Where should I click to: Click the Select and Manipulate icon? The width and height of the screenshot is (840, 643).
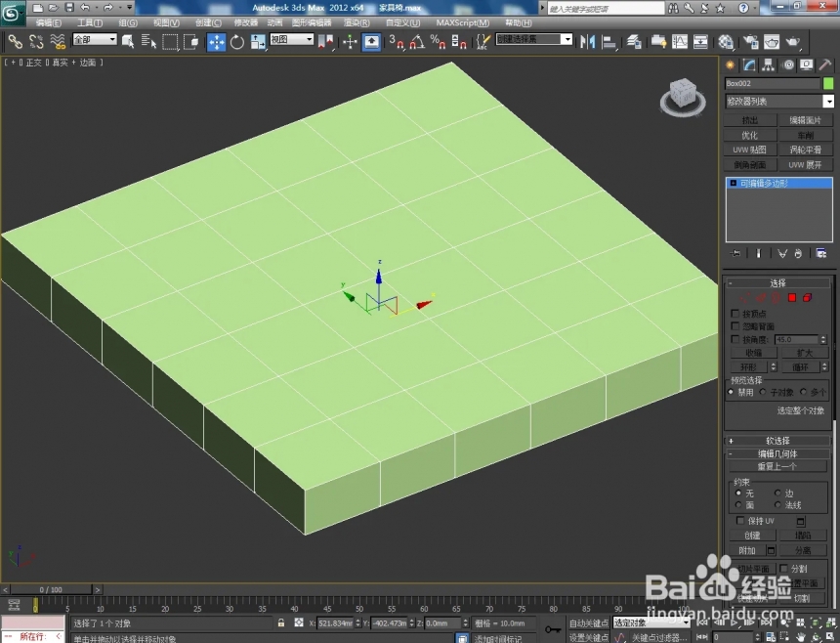click(x=350, y=42)
